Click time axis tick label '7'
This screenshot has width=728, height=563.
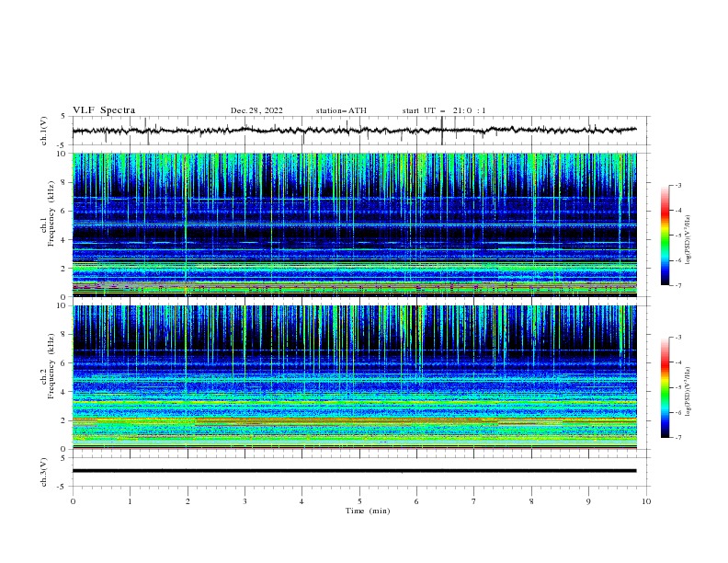click(x=474, y=501)
